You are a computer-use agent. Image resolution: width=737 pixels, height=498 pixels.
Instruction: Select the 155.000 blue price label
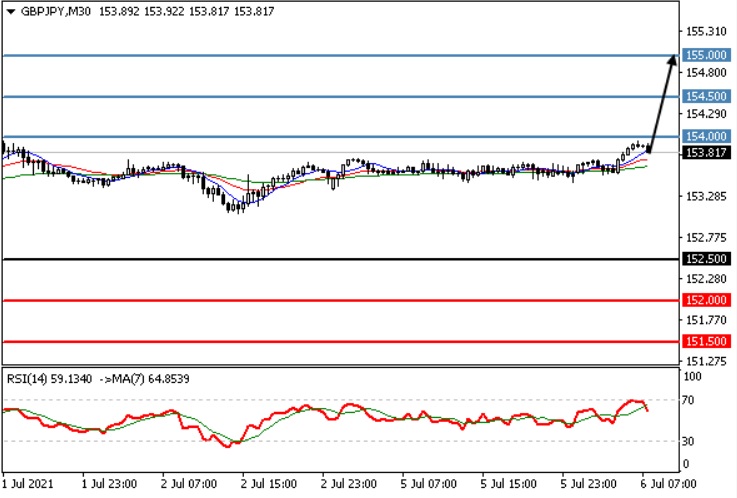[x=706, y=55]
